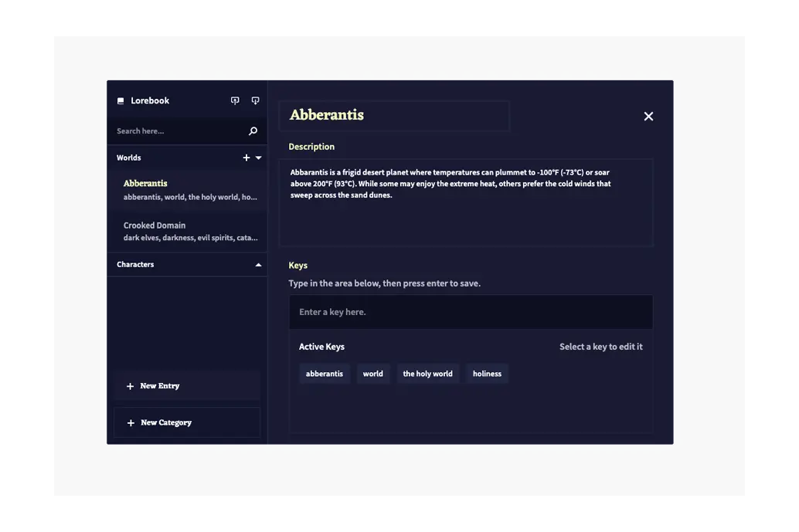The height and width of the screenshot is (532, 799).
Task: Collapse the Worlds category arrow
Action: [x=259, y=158]
